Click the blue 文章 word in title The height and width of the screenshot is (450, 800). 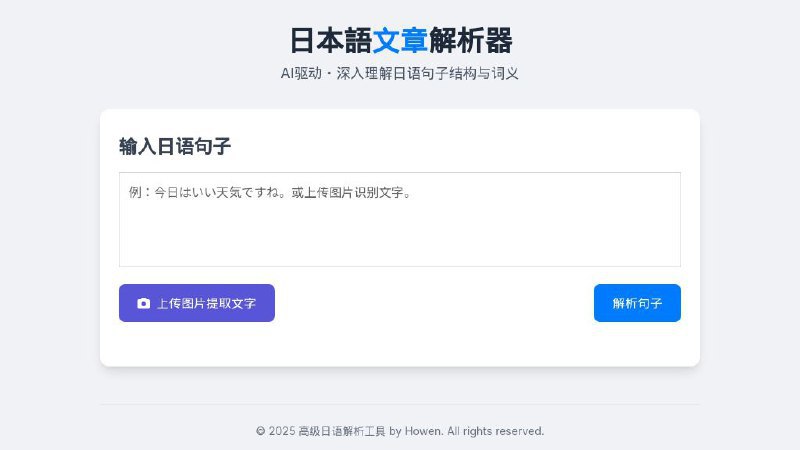(x=400, y=41)
